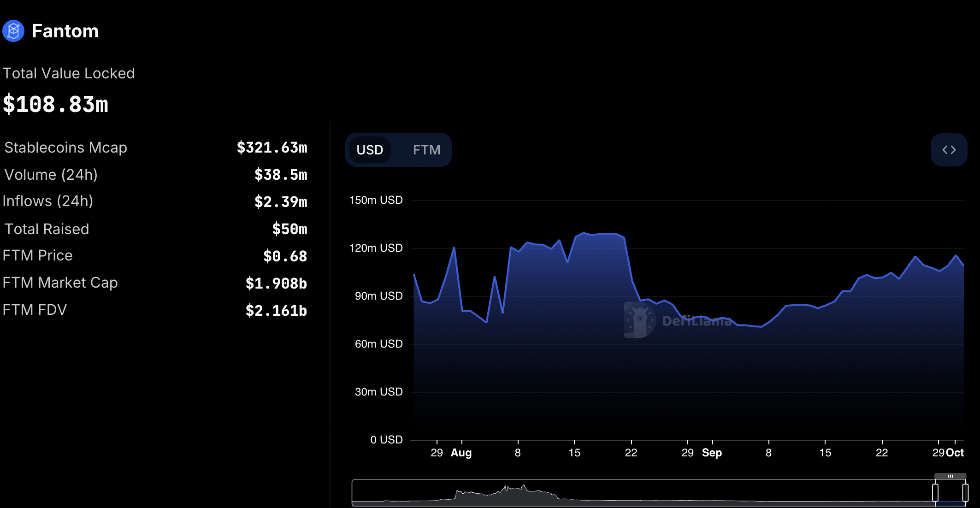Click the left handle of date range selector
The image size is (980, 508).
click(x=935, y=492)
